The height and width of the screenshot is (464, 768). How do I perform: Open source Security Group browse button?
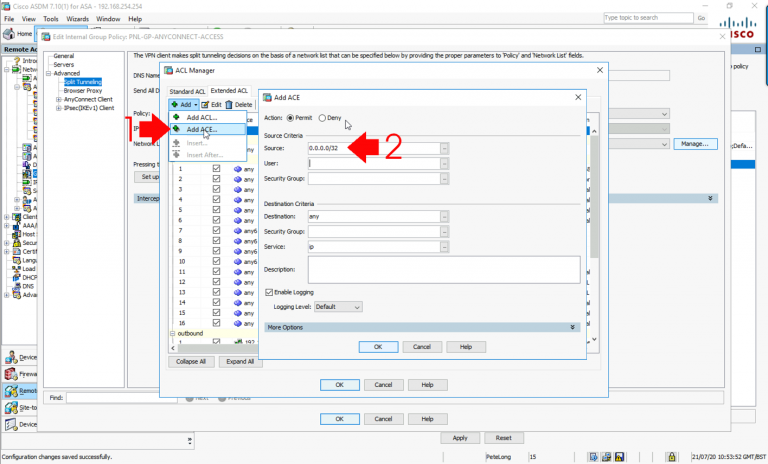click(444, 179)
